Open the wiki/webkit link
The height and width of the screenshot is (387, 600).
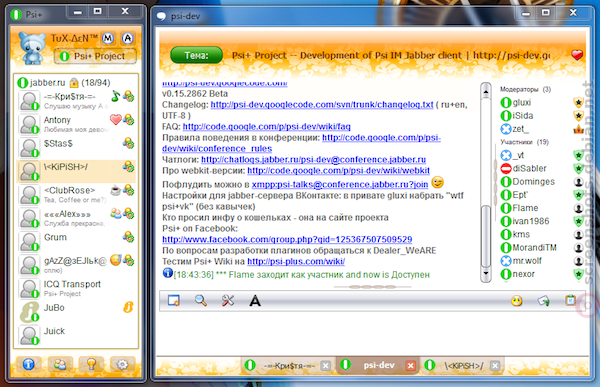(338, 171)
